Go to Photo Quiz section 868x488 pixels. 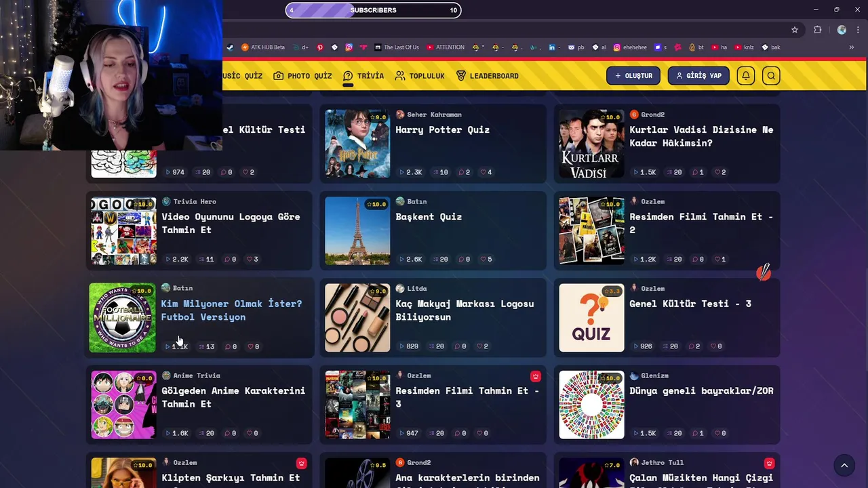302,76
